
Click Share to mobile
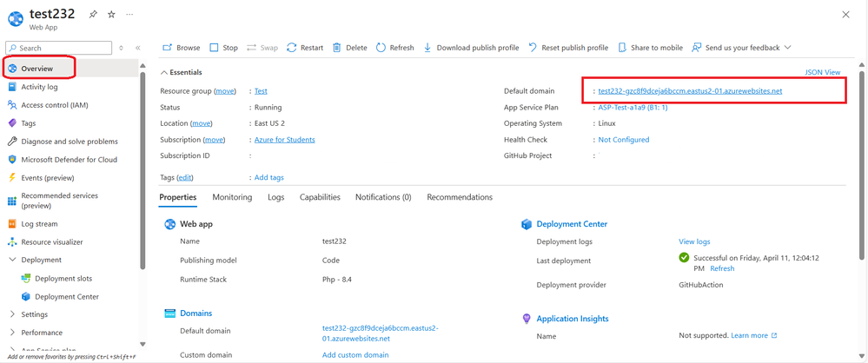(651, 48)
